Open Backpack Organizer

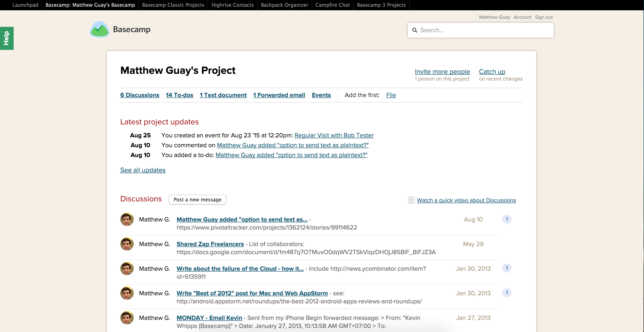tap(284, 5)
